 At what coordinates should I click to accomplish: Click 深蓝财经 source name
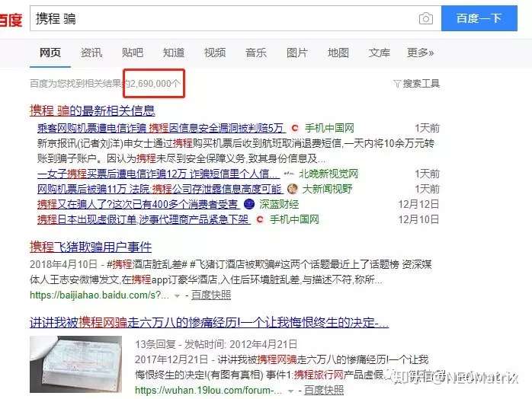(x=279, y=204)
